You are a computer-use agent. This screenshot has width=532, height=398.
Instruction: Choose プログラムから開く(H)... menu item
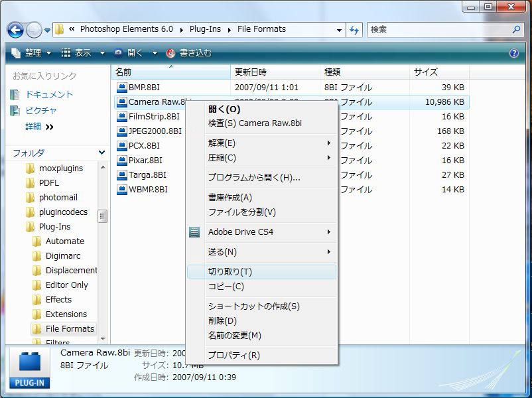261,178
